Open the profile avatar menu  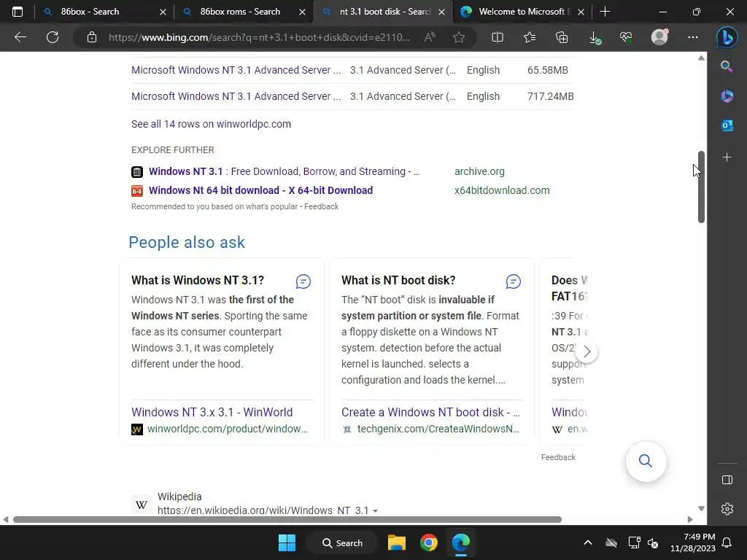pyautogui.click(x=659, y=37)
